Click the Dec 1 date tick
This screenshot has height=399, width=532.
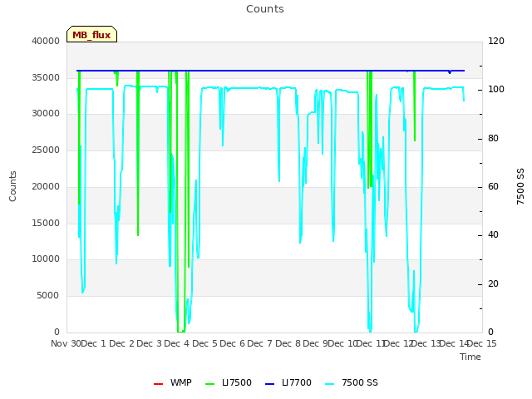pyautogui.click(x=94, y=343)
